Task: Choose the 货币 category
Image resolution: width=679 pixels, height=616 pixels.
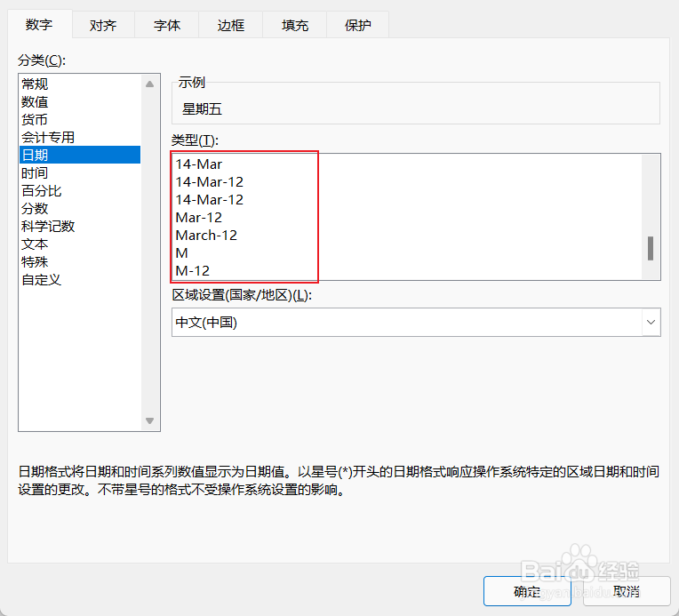Action: click(x=80, y=120)
